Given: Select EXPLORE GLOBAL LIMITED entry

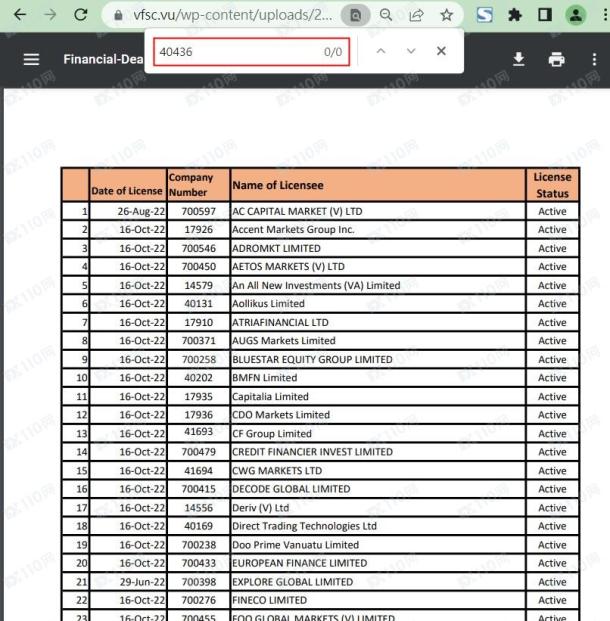Looking at the screenshot, I should [292, 582].
